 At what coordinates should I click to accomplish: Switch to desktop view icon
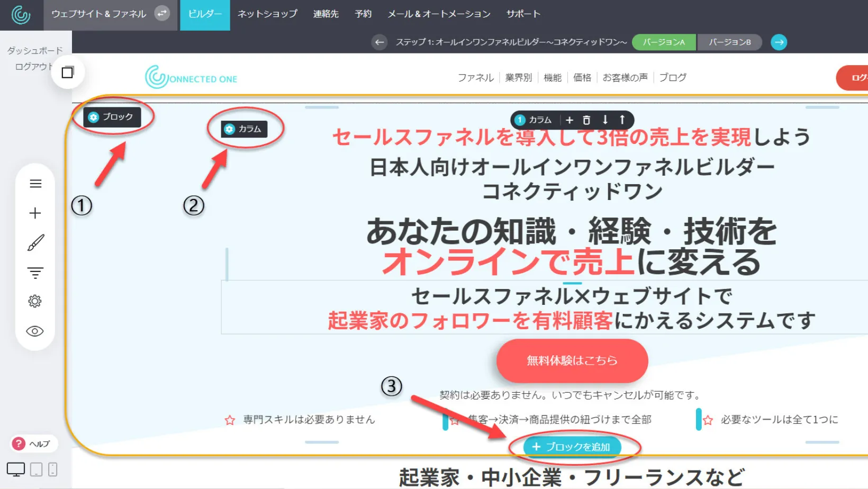pos(16,469)
